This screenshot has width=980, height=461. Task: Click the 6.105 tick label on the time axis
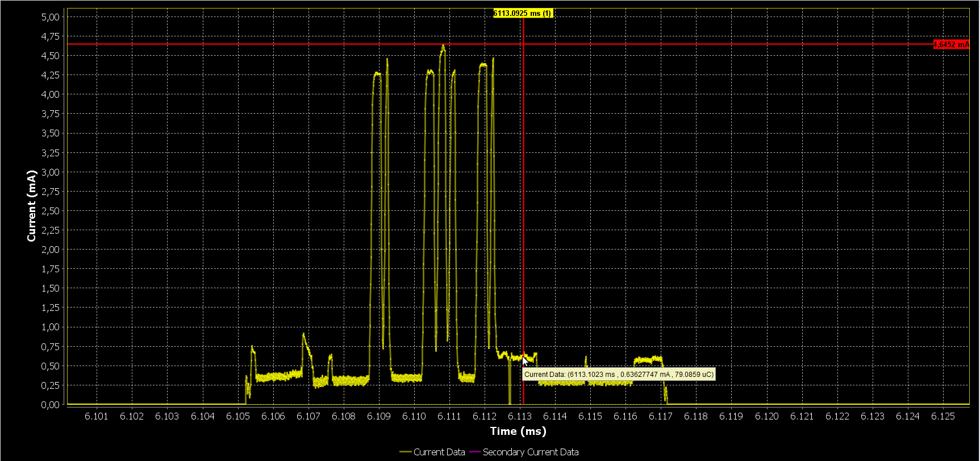[238, 416]
